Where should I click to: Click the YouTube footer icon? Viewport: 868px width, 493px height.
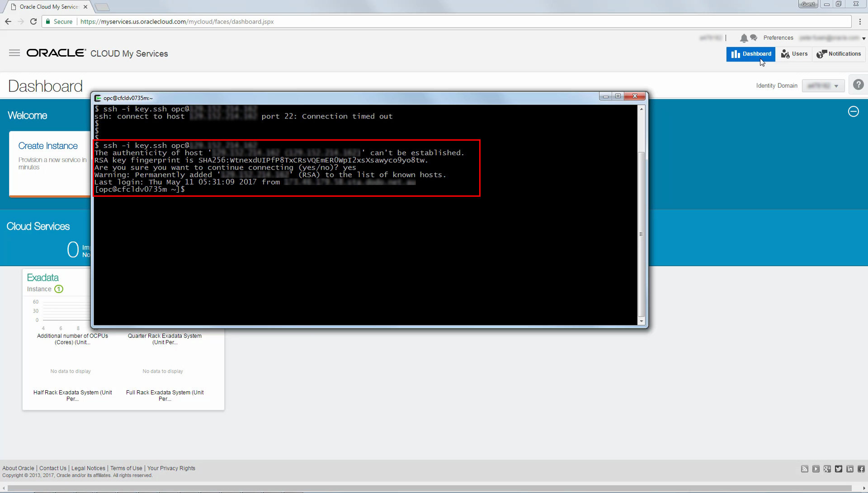[x=816, y=469]
